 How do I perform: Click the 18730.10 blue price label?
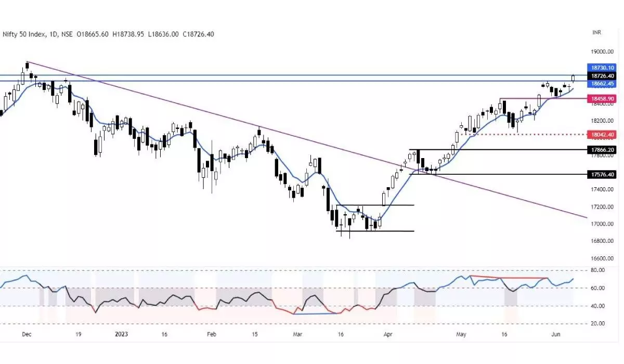click(x=603, y=68)
